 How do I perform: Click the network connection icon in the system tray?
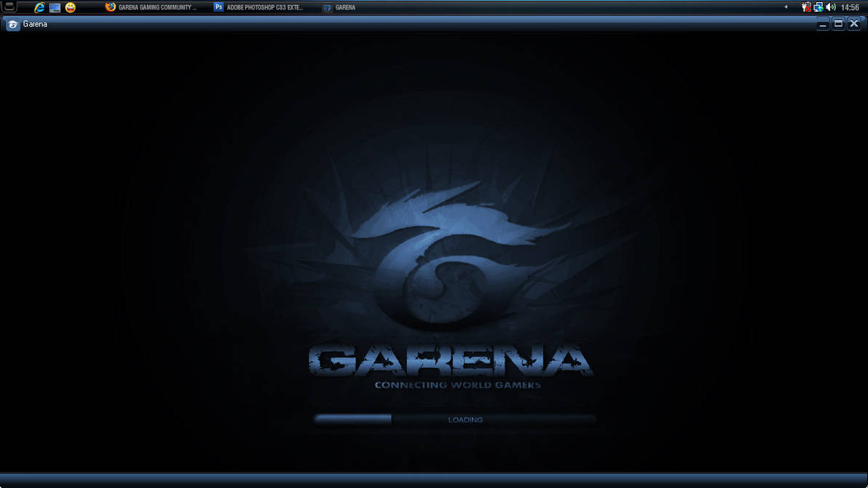[817, 7]
